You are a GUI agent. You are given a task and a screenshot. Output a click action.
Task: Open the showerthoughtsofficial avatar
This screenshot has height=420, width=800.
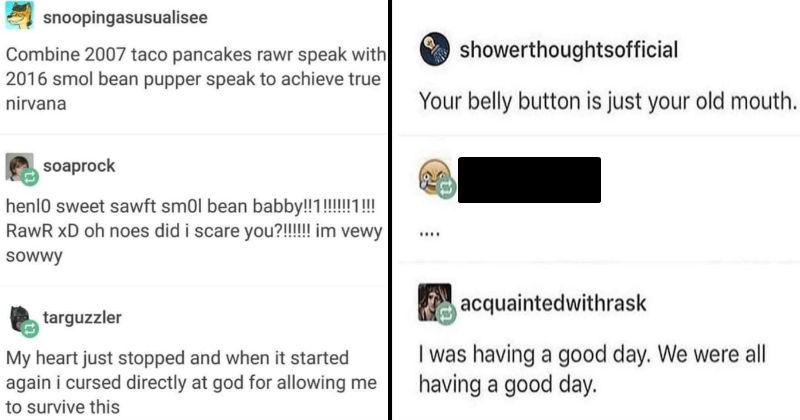435,51
